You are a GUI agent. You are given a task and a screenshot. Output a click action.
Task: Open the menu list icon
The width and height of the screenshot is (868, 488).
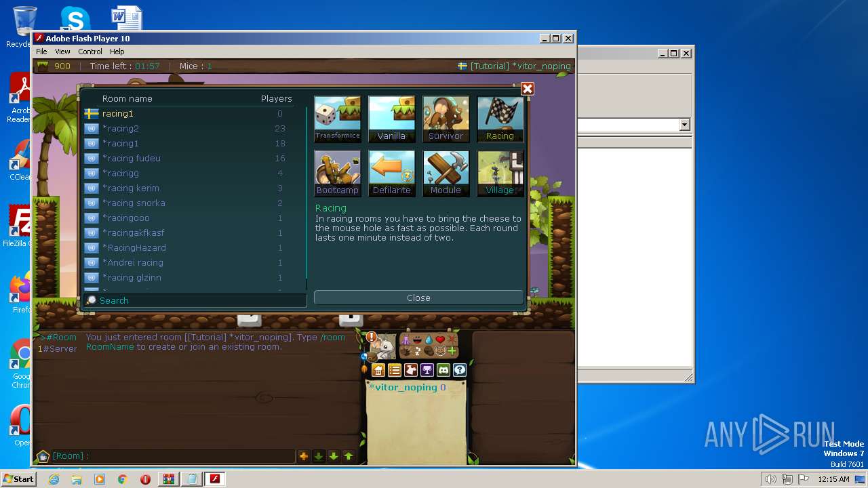[x=395, y=370]
